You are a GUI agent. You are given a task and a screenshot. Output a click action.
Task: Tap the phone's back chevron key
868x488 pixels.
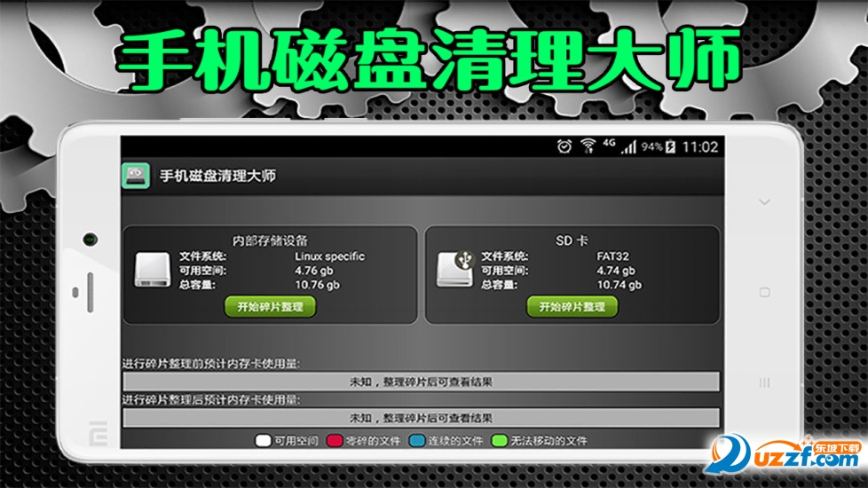pyautogui.click(x=764, y=202)
